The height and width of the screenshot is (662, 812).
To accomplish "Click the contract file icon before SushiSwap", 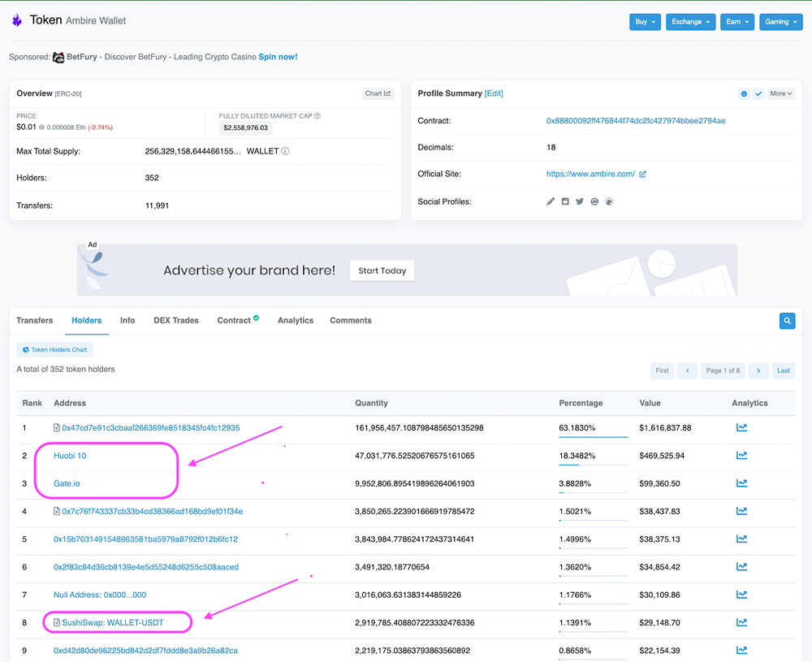I will point(57,623).
